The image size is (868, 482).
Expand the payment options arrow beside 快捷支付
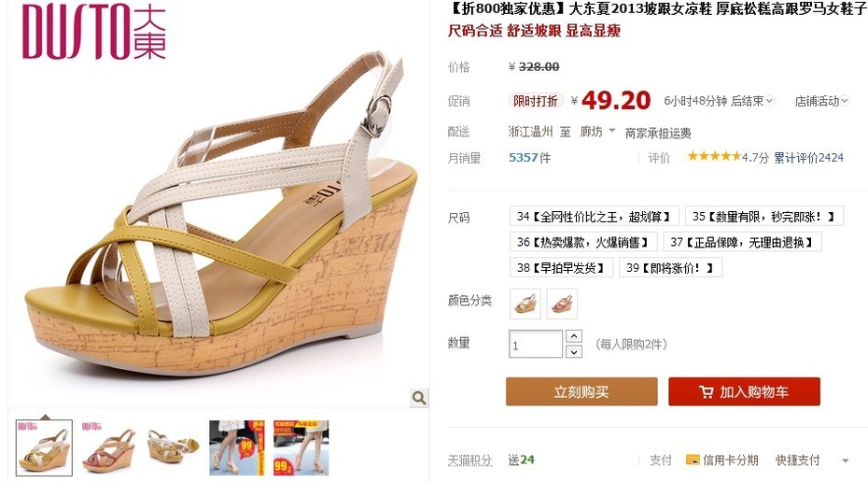pyautogui.click(x=846, y=461)
